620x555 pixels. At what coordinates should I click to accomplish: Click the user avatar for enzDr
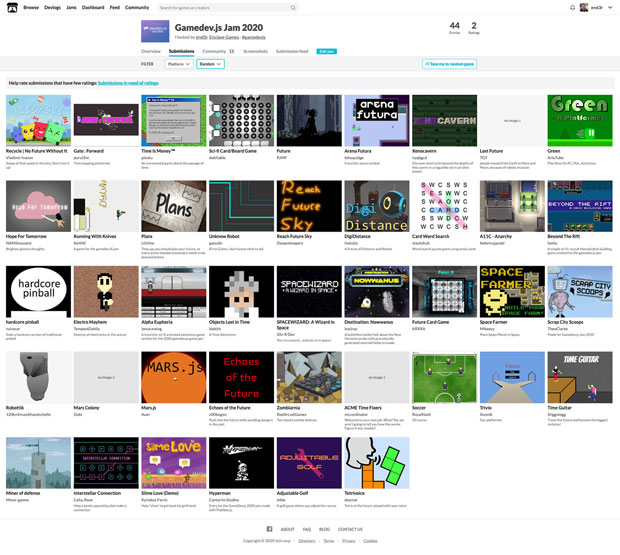[x=584, y=7]
